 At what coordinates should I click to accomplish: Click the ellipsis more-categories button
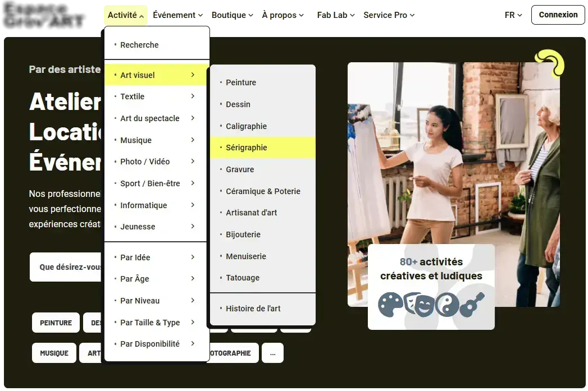(x=272, y=353)
